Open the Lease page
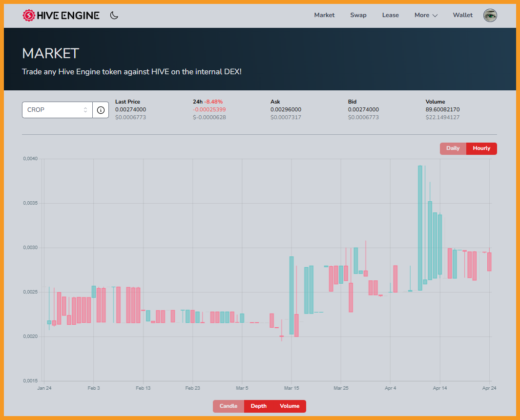Viewport: 520px width, 420px height. (x=390, y=15)
